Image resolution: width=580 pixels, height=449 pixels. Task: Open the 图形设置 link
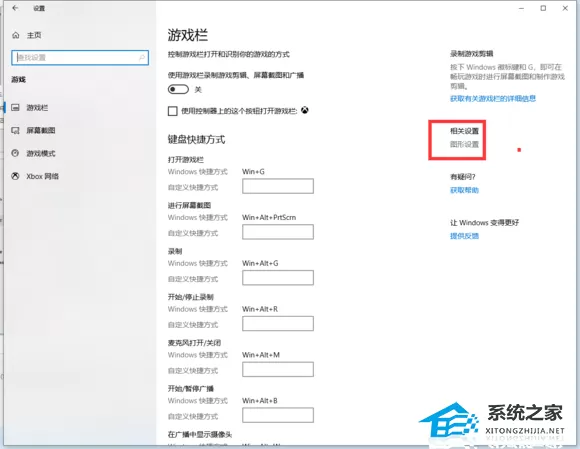click(x=464, y=144)
